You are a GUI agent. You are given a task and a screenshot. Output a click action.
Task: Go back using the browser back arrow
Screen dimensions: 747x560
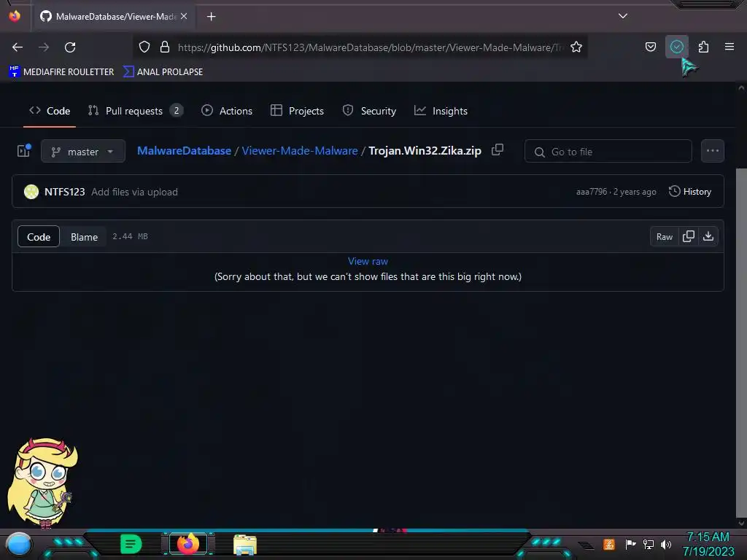pos(18,47)
